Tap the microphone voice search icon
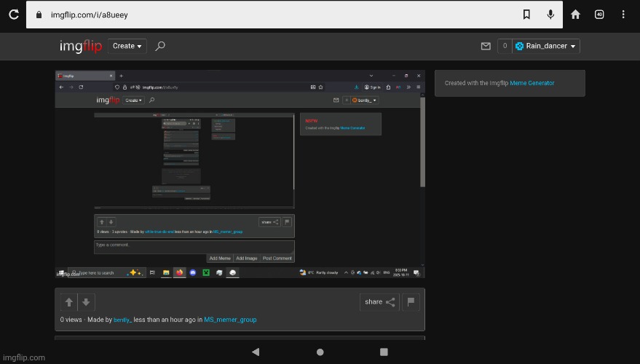The width and height of the screenshot is (640, 364). [x=550, y=15]
